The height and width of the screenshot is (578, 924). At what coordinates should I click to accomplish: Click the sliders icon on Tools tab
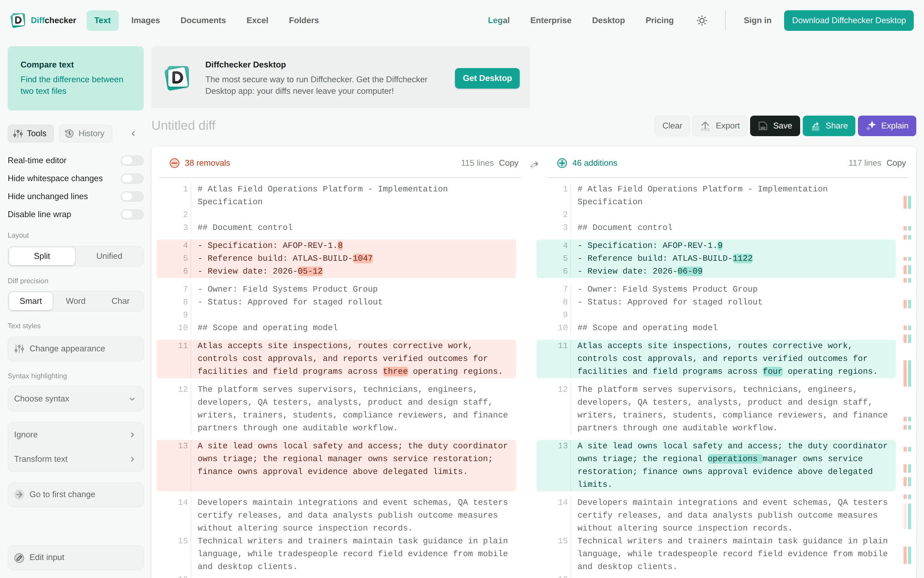18,133
